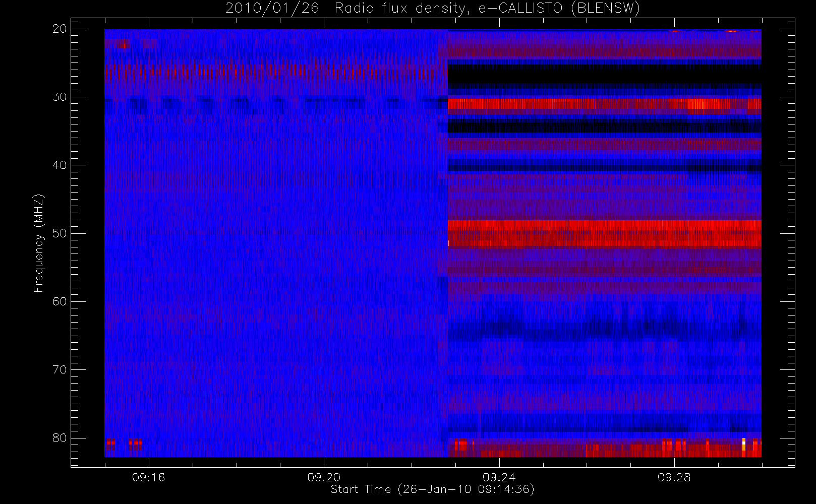Click the "Frequency (MHZ)" axis label

(x=39, y=243)
